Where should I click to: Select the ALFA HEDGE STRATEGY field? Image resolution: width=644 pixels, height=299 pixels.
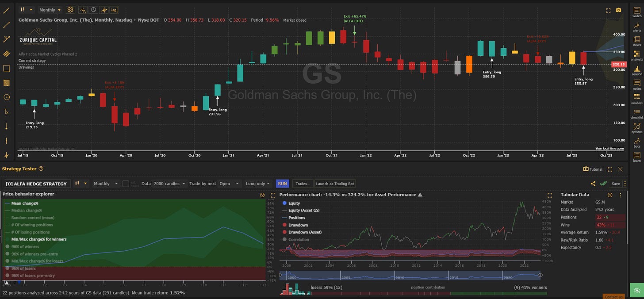point(36,184)
